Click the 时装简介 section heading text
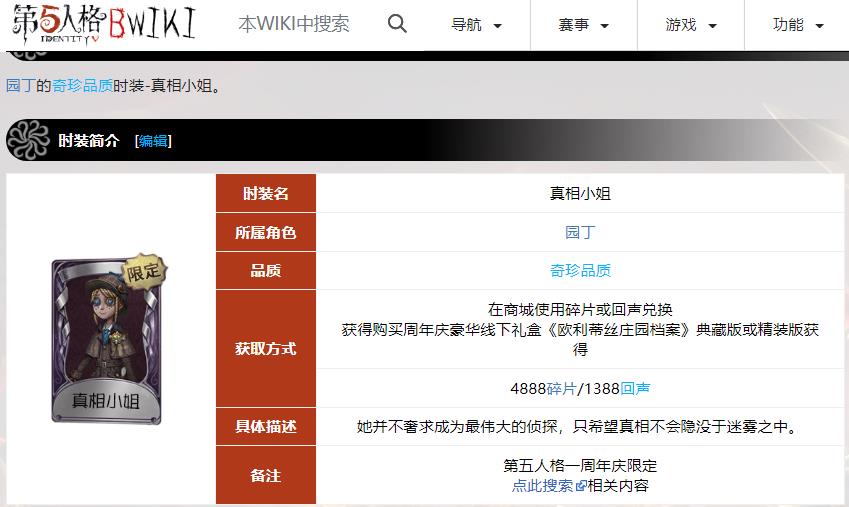The image size is (849, 507). [x=89, y=141]
